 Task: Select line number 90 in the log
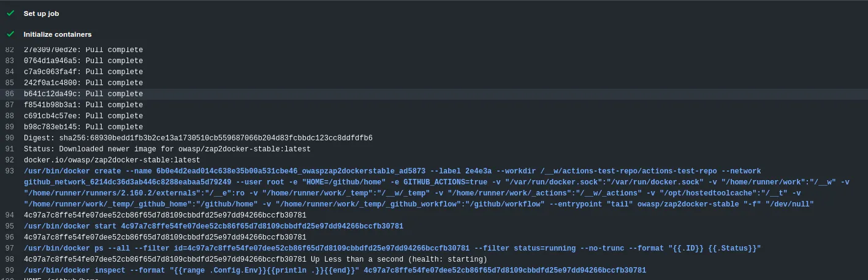[9, 138]
